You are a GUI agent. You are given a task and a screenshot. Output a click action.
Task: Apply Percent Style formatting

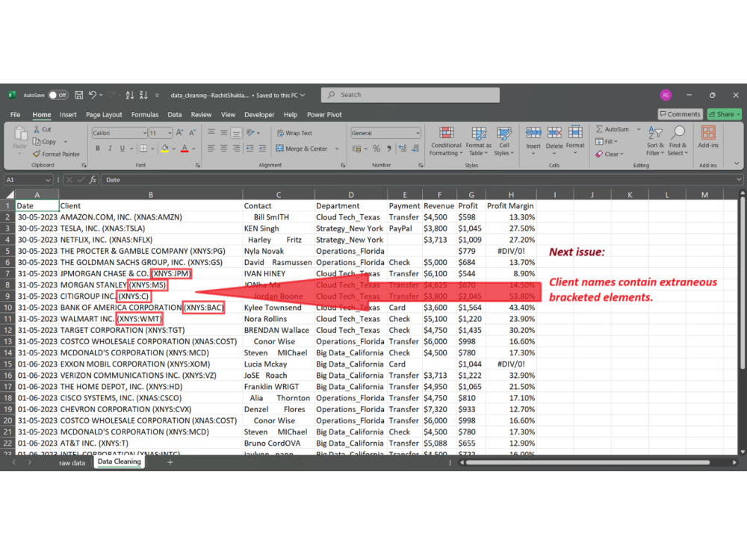point(376,149)
